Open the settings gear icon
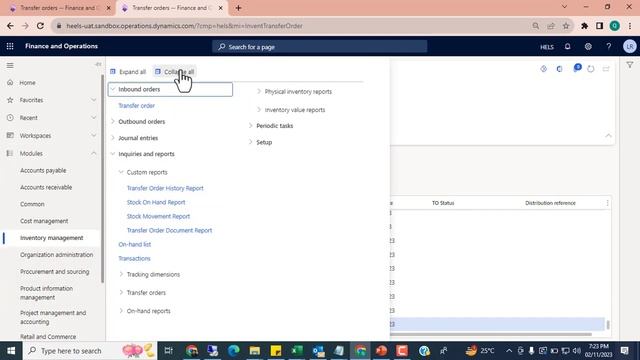Image resolution: width=640 pixels, height=360 pixels. [588, 47]
